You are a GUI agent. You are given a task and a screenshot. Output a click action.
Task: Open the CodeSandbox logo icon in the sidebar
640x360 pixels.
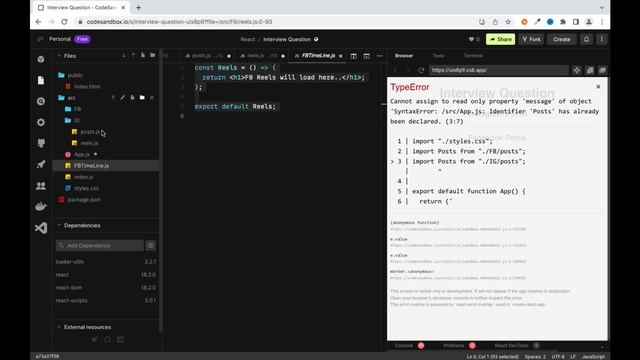(x=41, y=59)
